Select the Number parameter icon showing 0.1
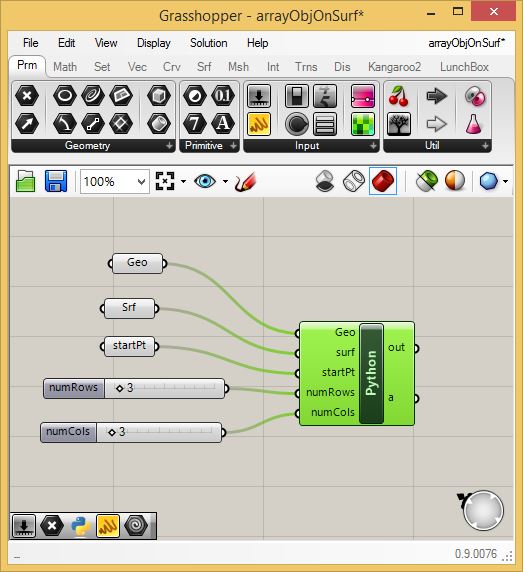This screenshot has width=523, height=572. point(223,96)
